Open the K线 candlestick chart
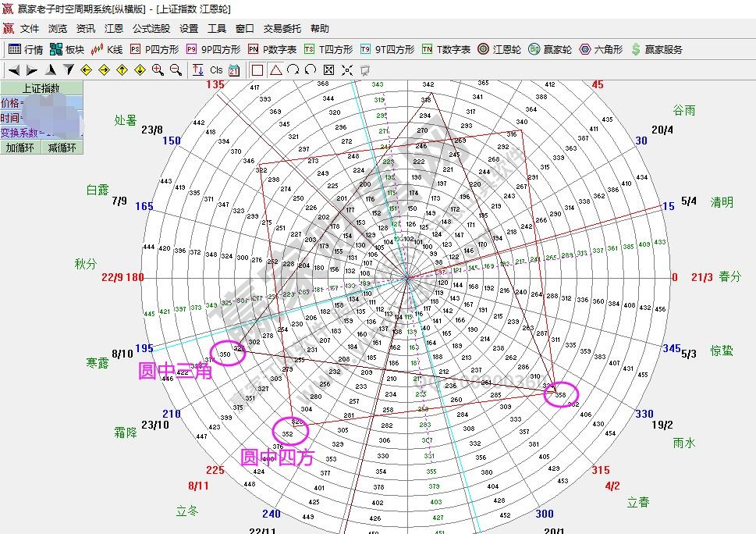Screen dimensions: 756x534 (107, 49)
